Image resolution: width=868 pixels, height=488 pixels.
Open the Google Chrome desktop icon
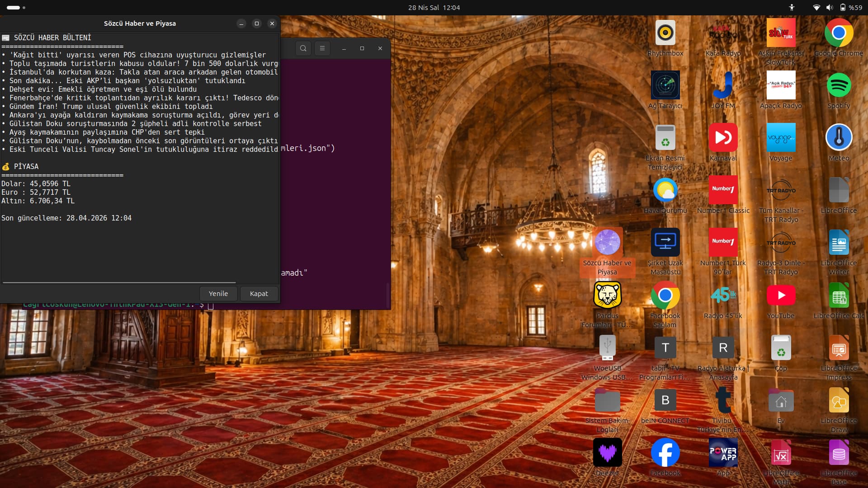coord(839,33)
